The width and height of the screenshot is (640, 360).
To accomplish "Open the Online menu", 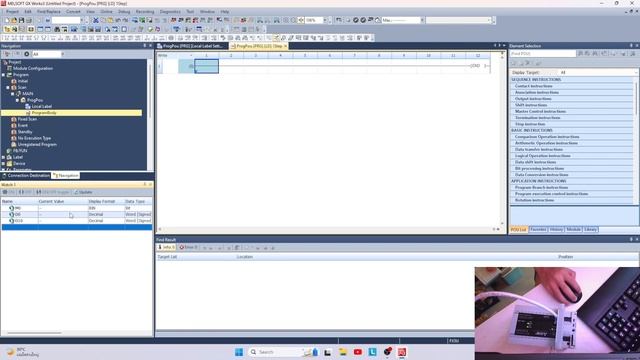I will click(106, 11).
